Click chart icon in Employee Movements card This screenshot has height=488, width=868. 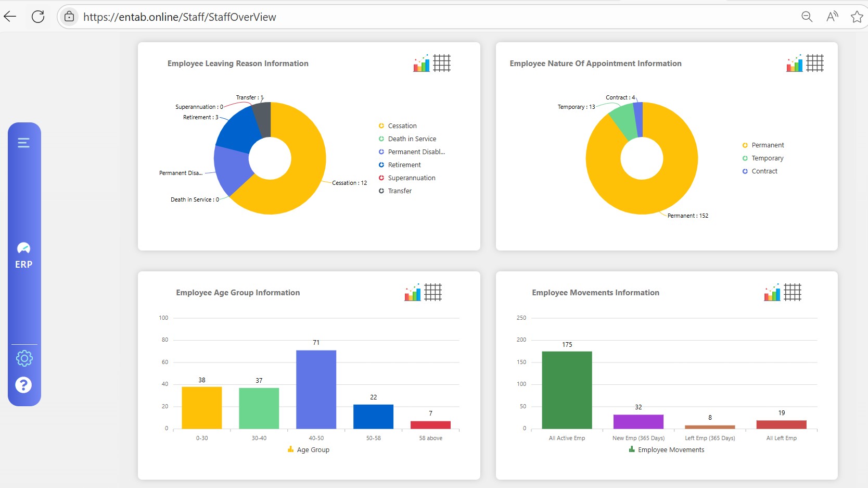[x=772, y=292]
